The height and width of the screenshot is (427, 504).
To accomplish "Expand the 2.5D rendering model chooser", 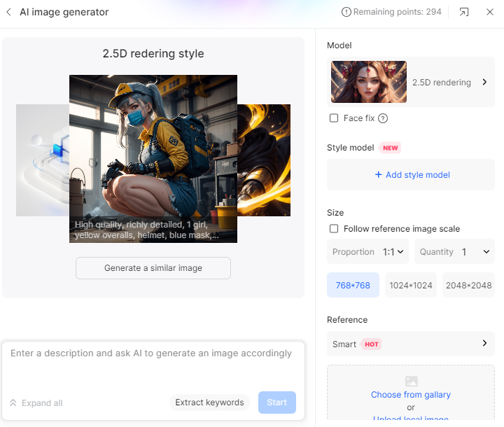I will click(x=411, y=82).
